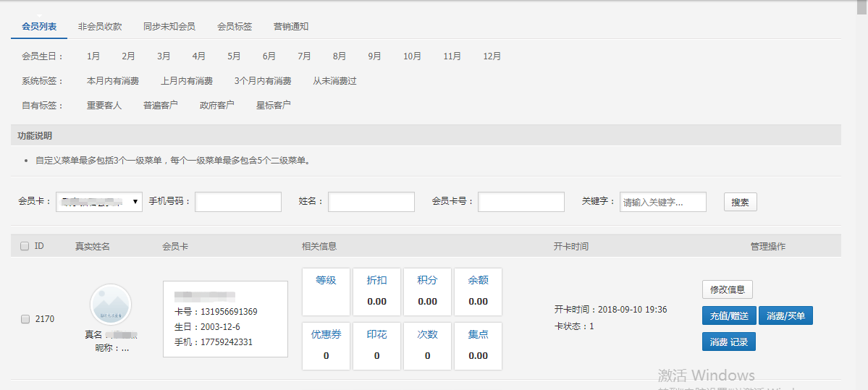868x390 pixels.
Task: Open the 优惠券 info tile
Action: point(326,346)
